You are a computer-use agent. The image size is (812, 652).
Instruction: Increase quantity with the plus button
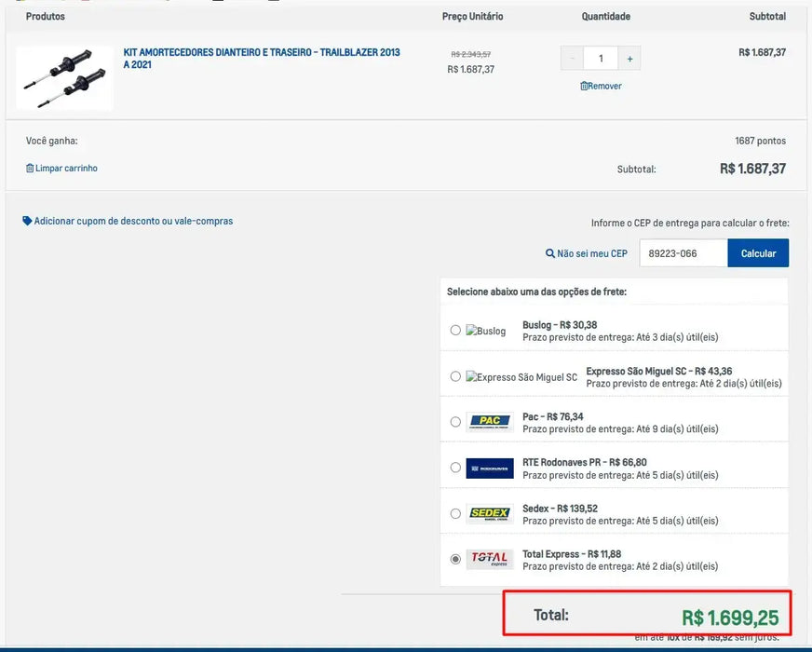(629, 59)
